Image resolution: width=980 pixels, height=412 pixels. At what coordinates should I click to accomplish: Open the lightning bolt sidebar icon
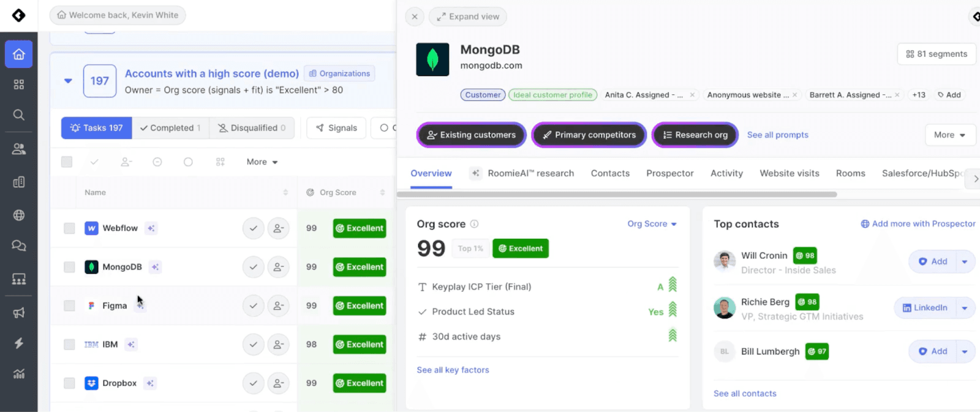(19, 343)
